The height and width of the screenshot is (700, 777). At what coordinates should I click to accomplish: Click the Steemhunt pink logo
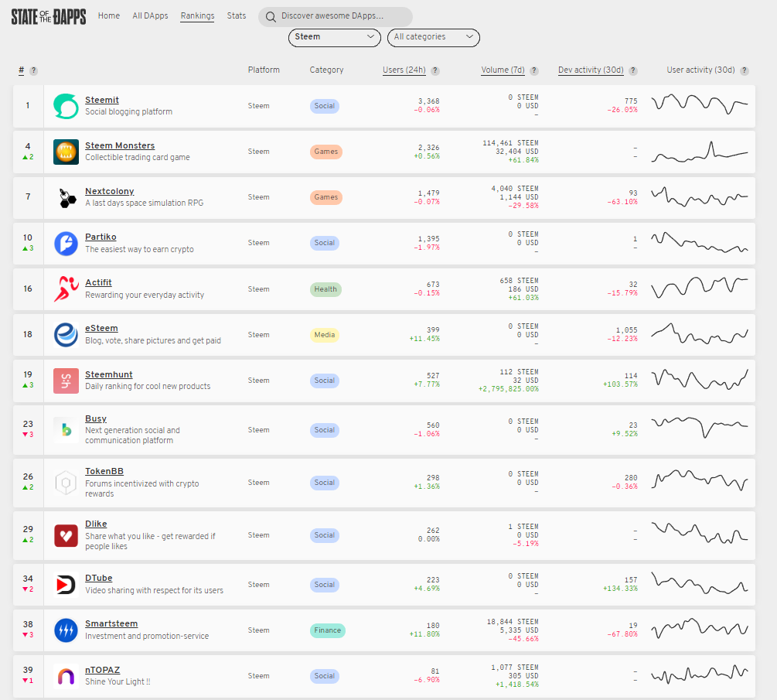[x=66, y=381]
